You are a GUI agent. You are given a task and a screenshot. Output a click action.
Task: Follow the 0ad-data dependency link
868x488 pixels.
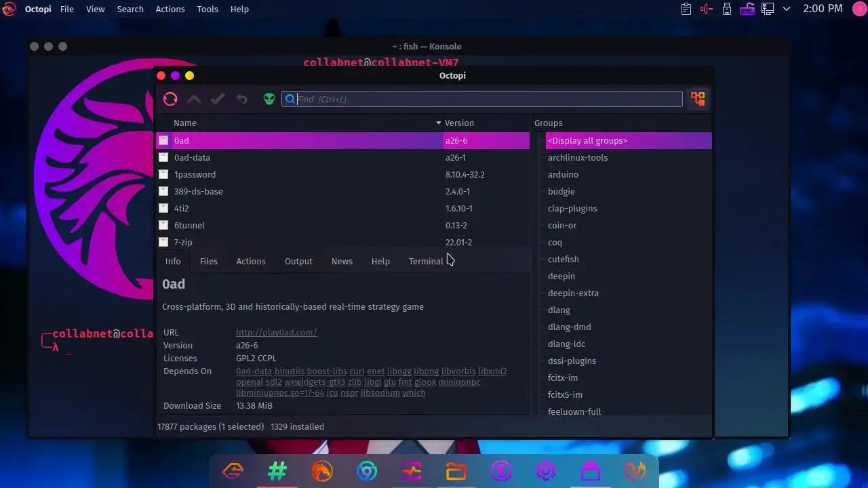pyautogui.click(x=254, y=371)
